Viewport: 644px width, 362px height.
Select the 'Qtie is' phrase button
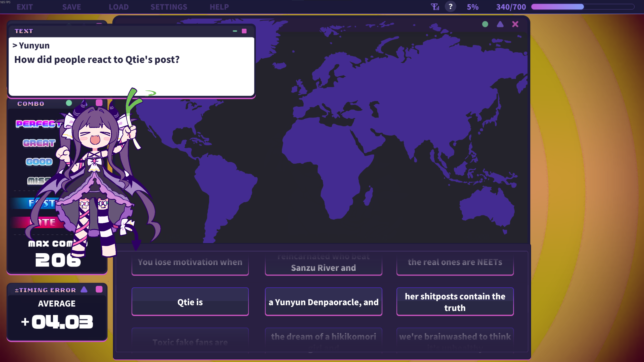[190, 302]
